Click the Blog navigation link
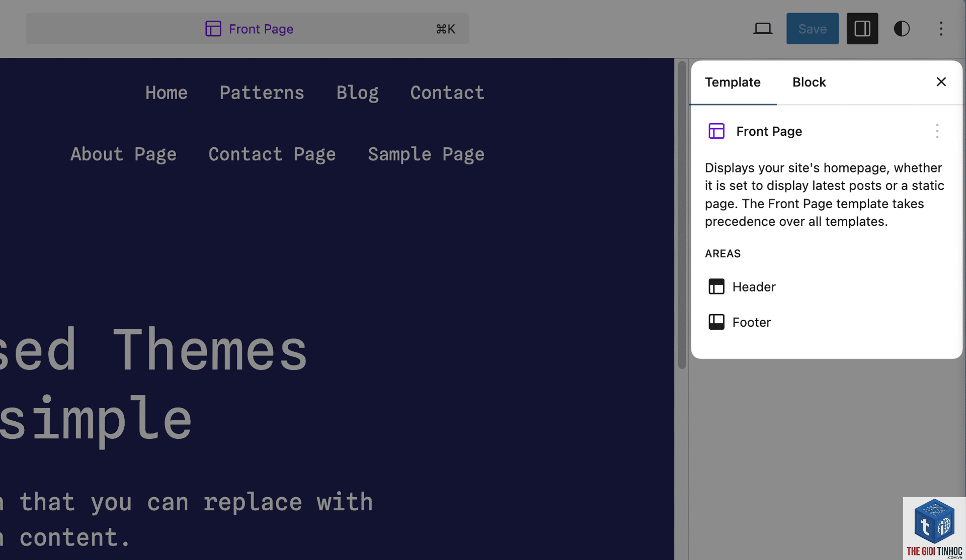The width and height of the screenshot is (966, 560). (357, 93)
